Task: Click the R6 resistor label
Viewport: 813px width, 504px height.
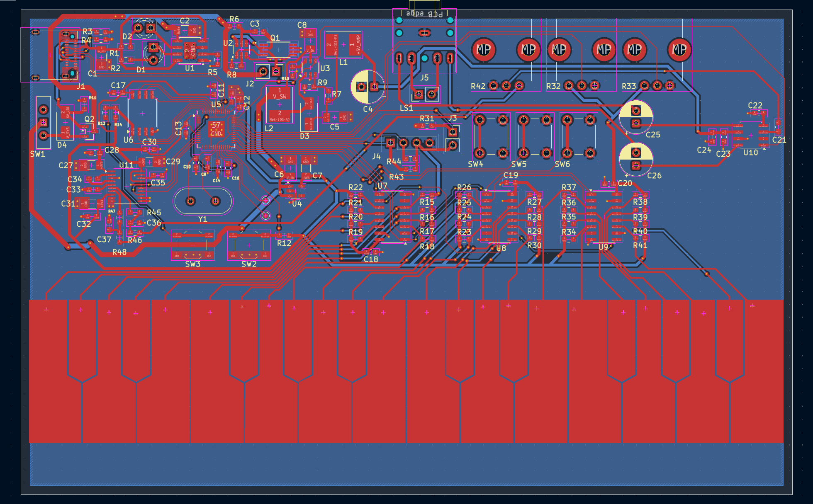Action: (234, 19)
